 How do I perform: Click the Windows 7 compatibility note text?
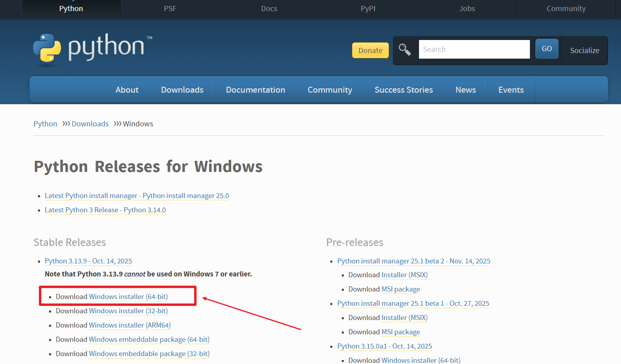point(149,274)
